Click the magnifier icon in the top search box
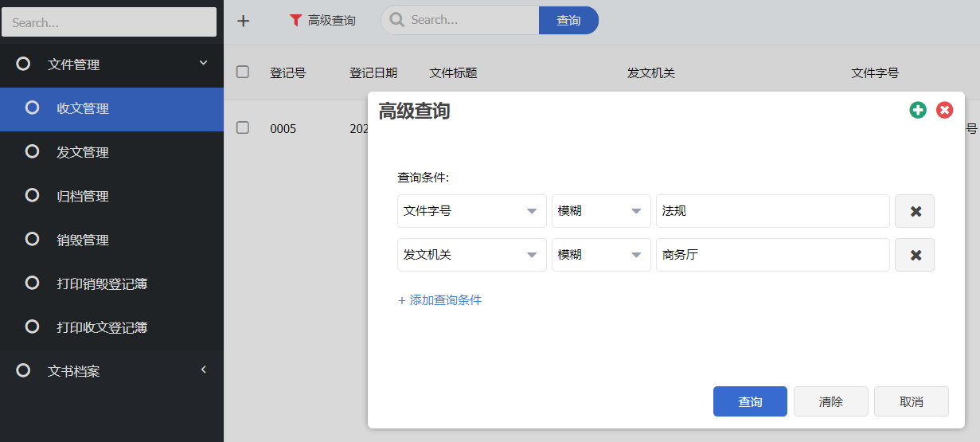Image resolution: width=980 pixels, height=442 pixels. pyautogui.click(x=396, y=20)
